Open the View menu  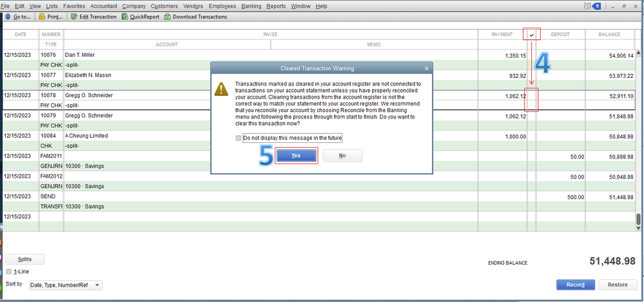pos(35,6)
